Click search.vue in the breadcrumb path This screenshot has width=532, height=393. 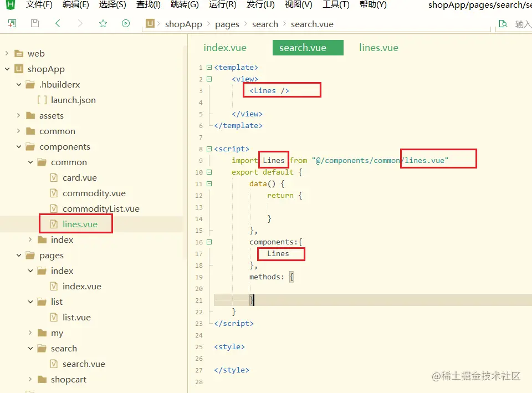(x=312, y=24)
